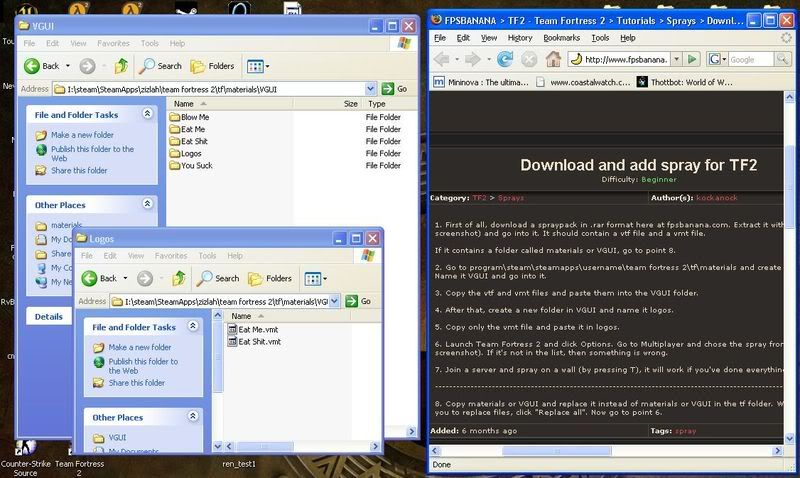Click Details panel header in VGUI window
Viewport: 800px width, 478px height.
(x=48, y=316)
